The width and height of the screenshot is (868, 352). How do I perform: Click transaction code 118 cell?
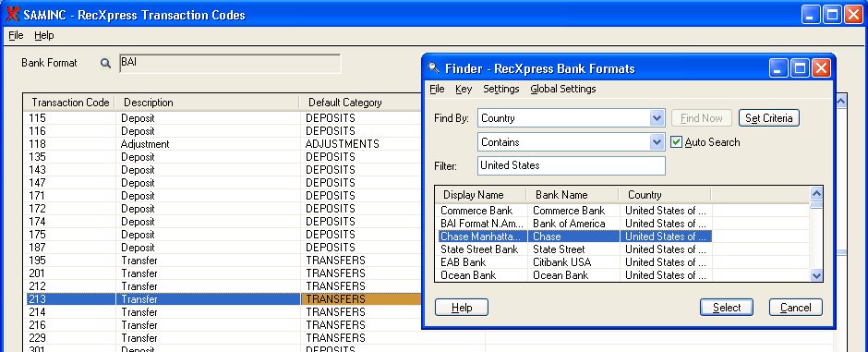click(71, 144)
